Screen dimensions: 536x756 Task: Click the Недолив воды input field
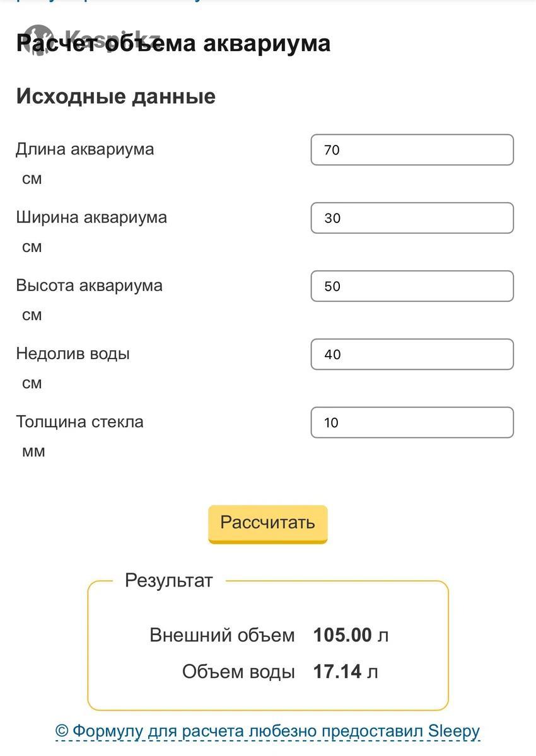[x=412, y=354]
